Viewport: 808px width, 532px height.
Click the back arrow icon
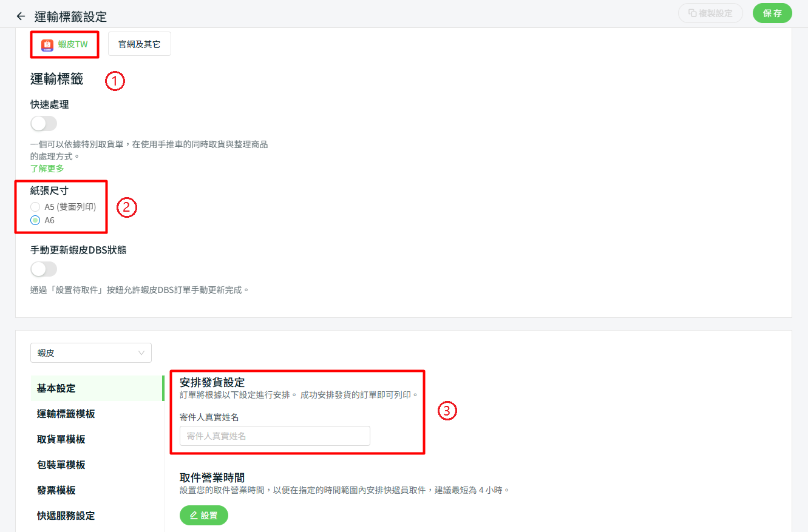(x=21, y=16)
